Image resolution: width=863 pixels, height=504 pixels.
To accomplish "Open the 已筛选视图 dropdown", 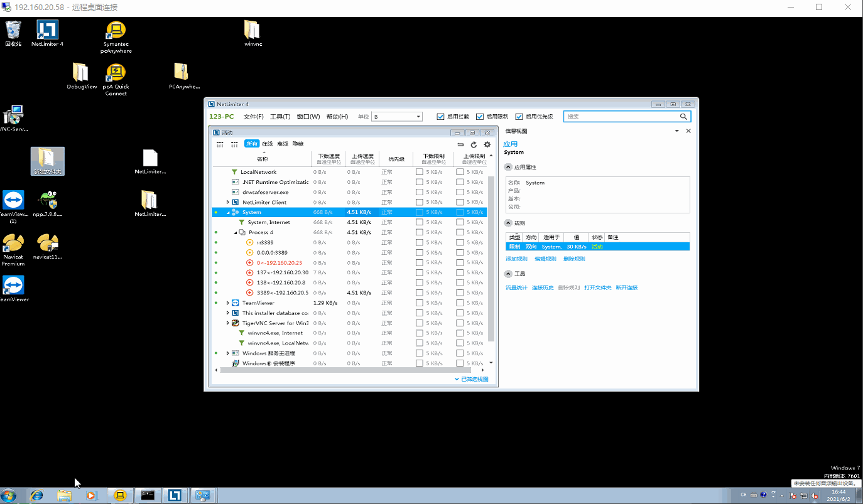I will point(471,379).
